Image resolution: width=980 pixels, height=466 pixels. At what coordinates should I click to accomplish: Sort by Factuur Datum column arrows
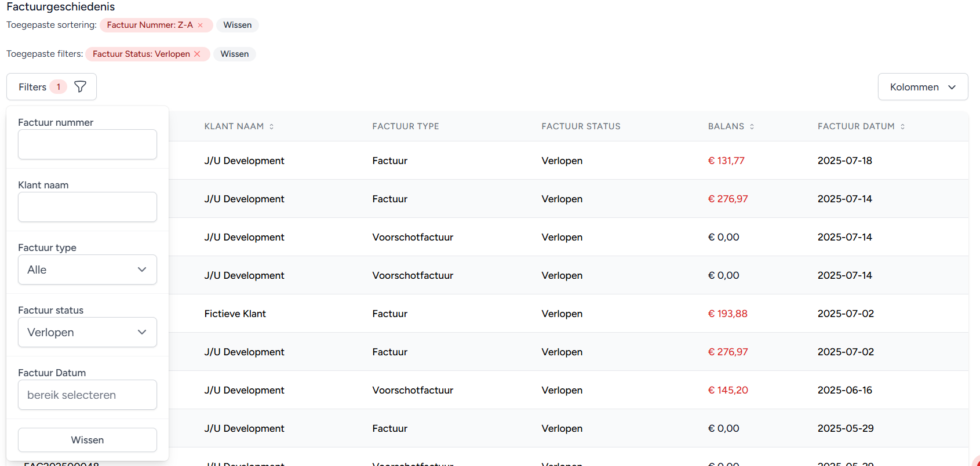(902, 126)
